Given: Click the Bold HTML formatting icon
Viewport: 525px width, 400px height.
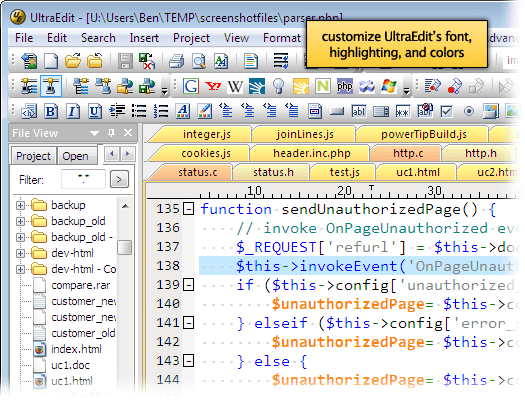Looking at the screenshot, I should tap(51, 111).
